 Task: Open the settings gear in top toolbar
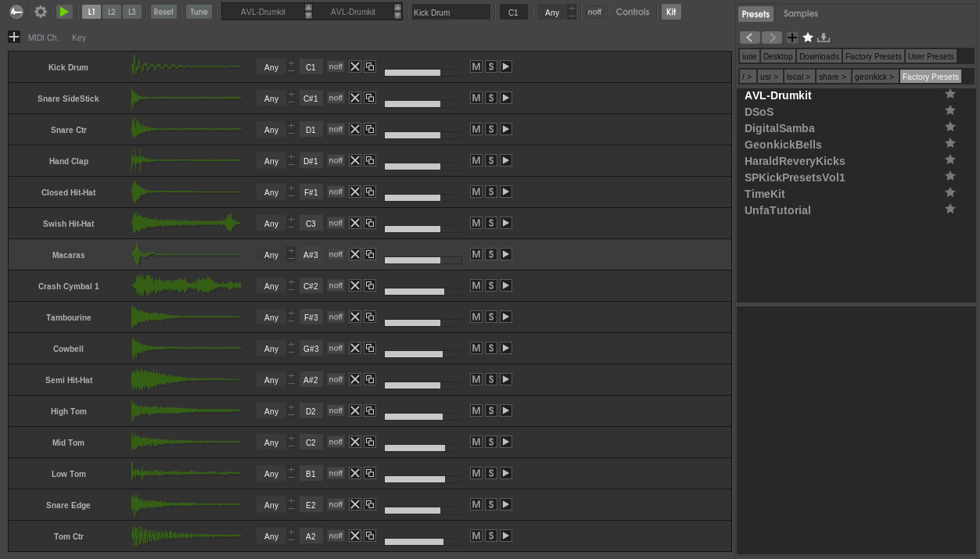pyautogui.click(x=41, y=12)
